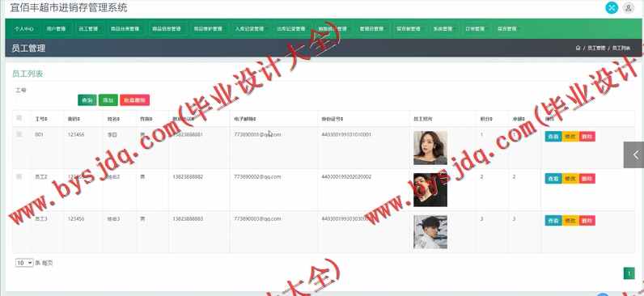Select the checkbox for employee 001
644x296 pixels.
tap(19, 134)
